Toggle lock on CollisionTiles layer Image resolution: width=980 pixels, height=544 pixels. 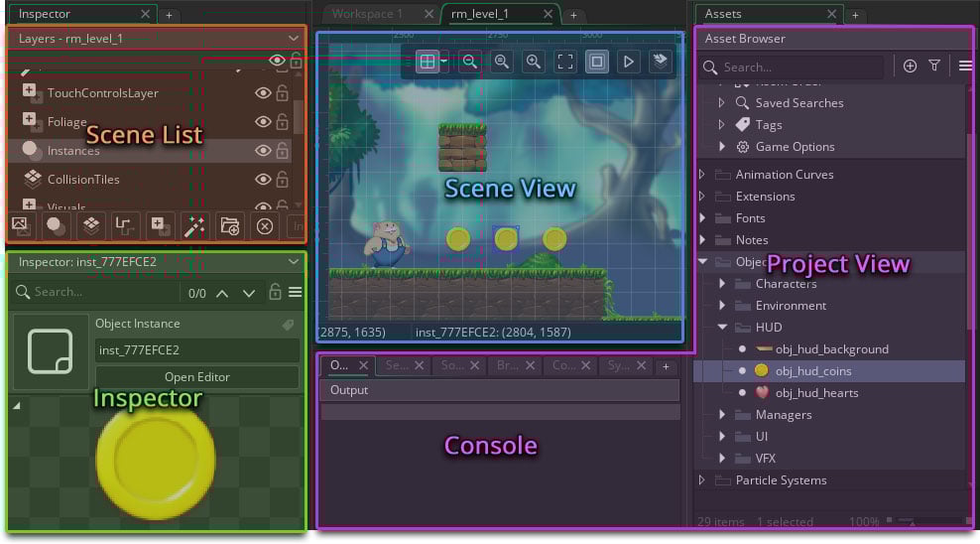click(283, 179)
